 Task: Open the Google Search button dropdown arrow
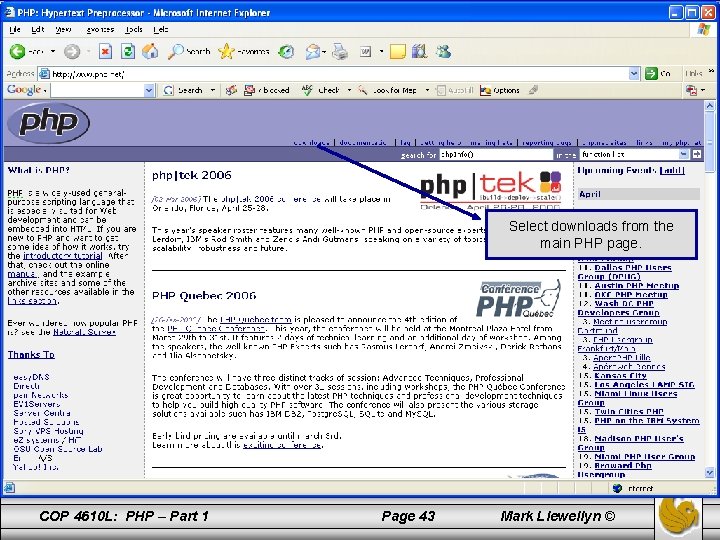pos(213,90)
